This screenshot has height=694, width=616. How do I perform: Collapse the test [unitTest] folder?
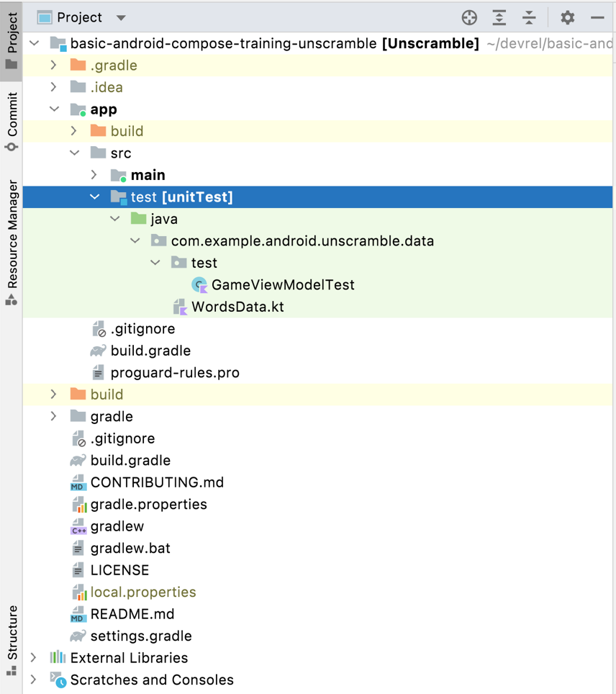pyautogui.click(x=94, y=197)
